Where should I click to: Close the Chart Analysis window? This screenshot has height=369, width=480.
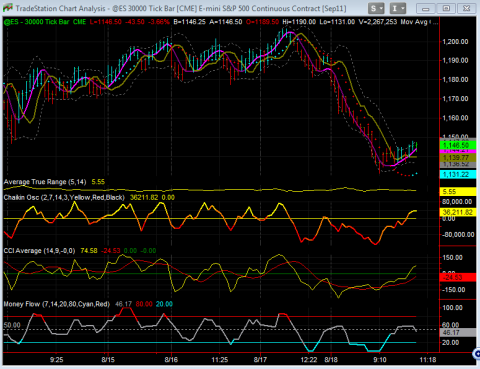click(467, 8)
